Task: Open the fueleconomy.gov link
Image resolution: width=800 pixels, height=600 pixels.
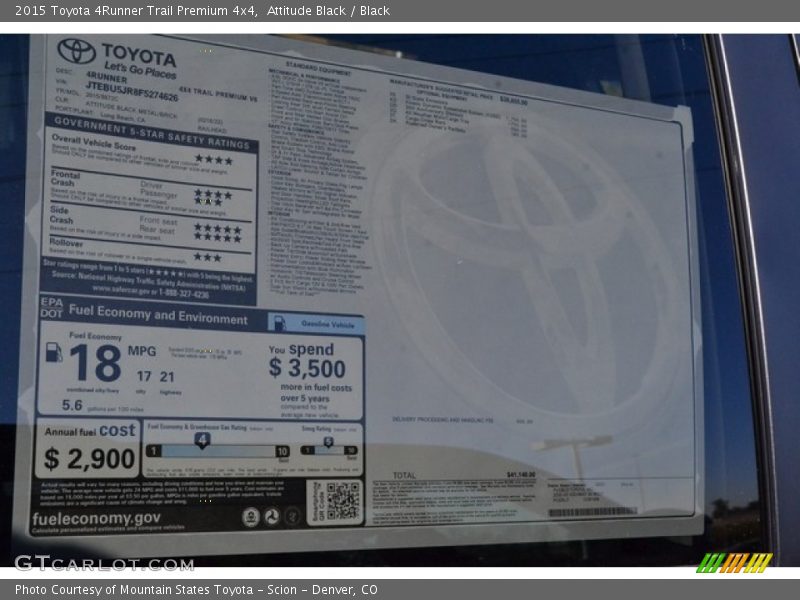Action: (x=96, y=519)
